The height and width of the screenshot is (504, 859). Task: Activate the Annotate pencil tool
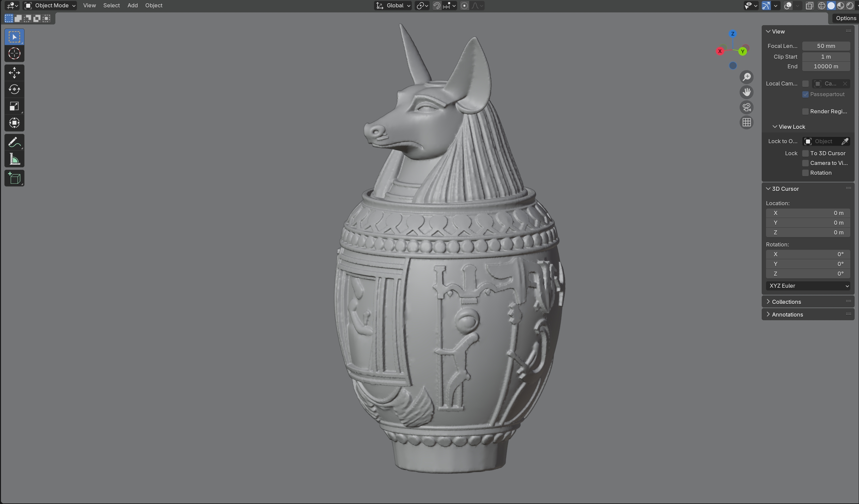(14, 142)
